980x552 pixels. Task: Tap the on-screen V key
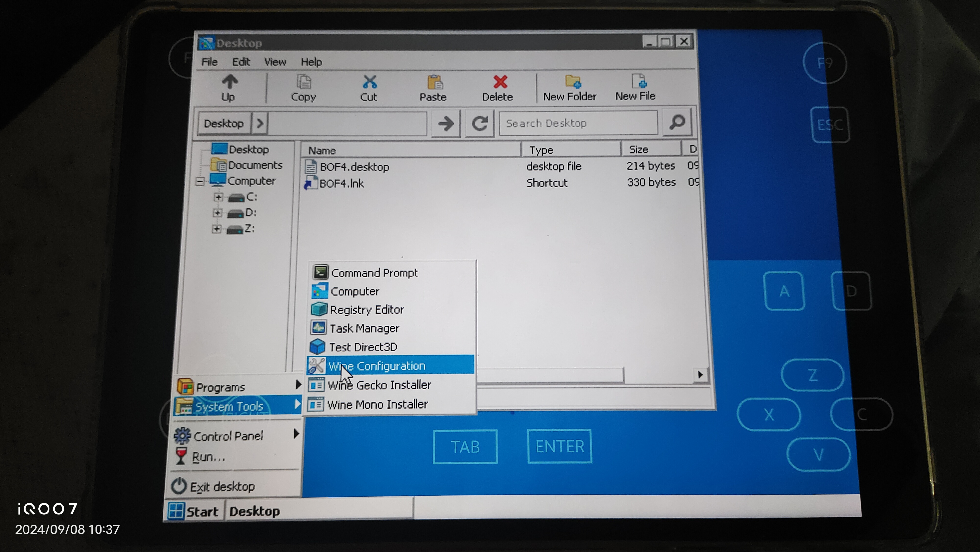tap(818, 454)
